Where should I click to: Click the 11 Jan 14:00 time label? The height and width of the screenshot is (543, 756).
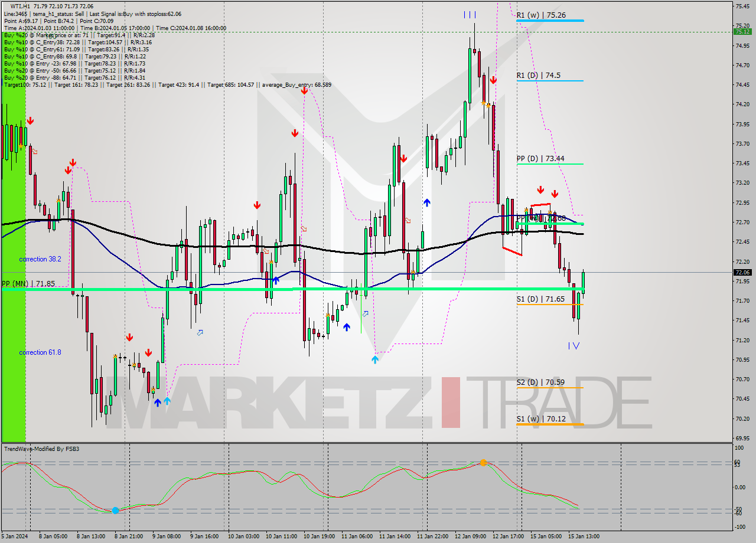pyautogui.click(x=395, y=537)
